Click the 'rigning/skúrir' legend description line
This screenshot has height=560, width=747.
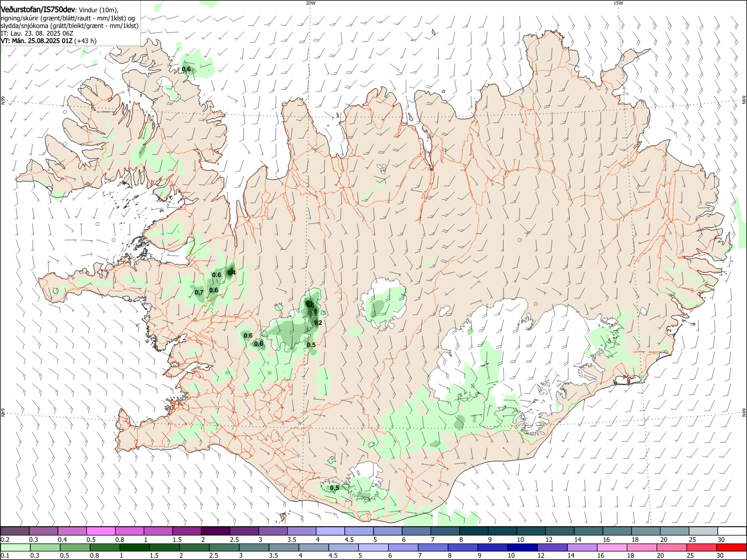[x=69, y=17]
